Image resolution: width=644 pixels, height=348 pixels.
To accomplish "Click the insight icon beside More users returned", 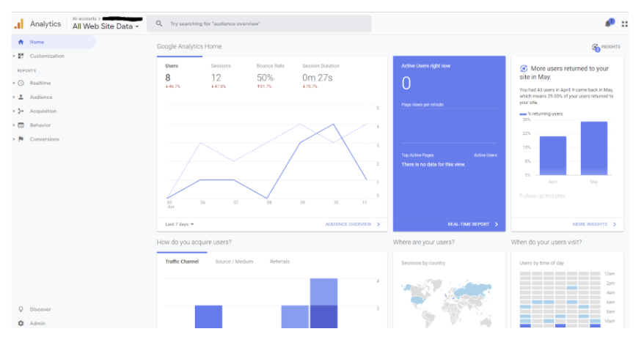I will pyautogui.click(x=524, y=69).
